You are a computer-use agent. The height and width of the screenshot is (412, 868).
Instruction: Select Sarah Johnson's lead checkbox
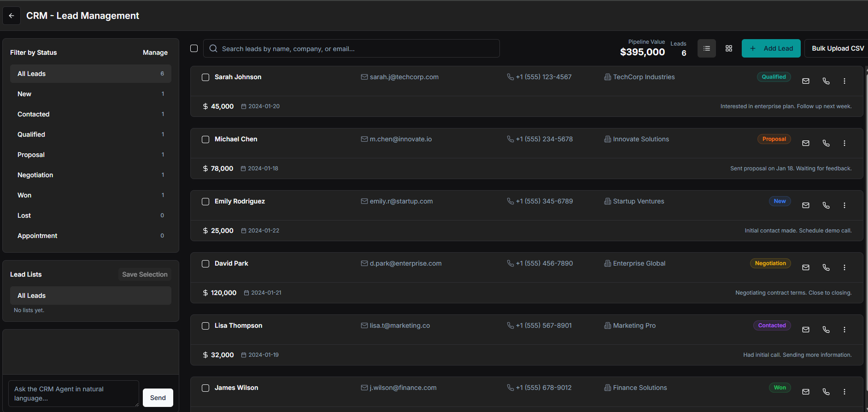(x=205, y=77)
